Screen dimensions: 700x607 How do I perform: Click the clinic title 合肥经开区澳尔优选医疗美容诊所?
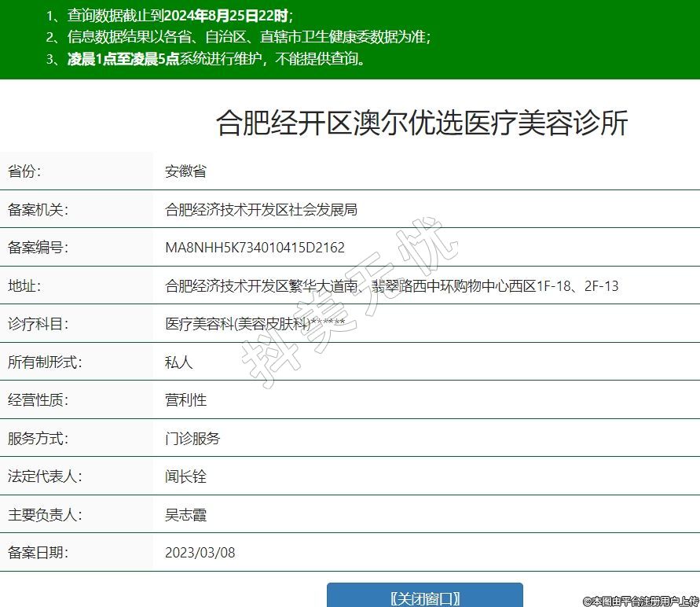pos(422,123)
